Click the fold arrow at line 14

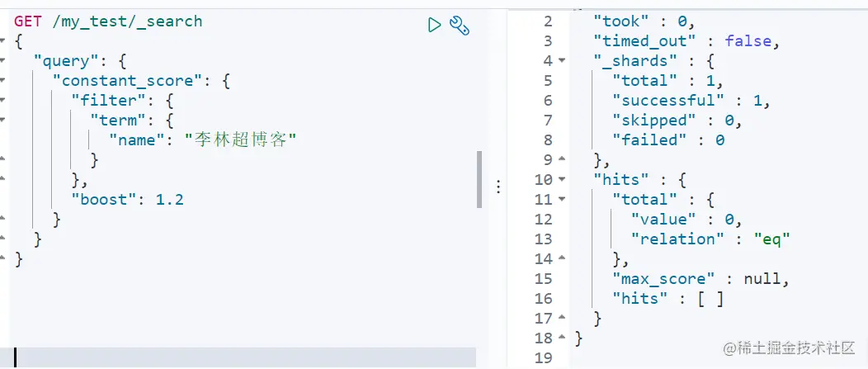click(x=561, y=258)
